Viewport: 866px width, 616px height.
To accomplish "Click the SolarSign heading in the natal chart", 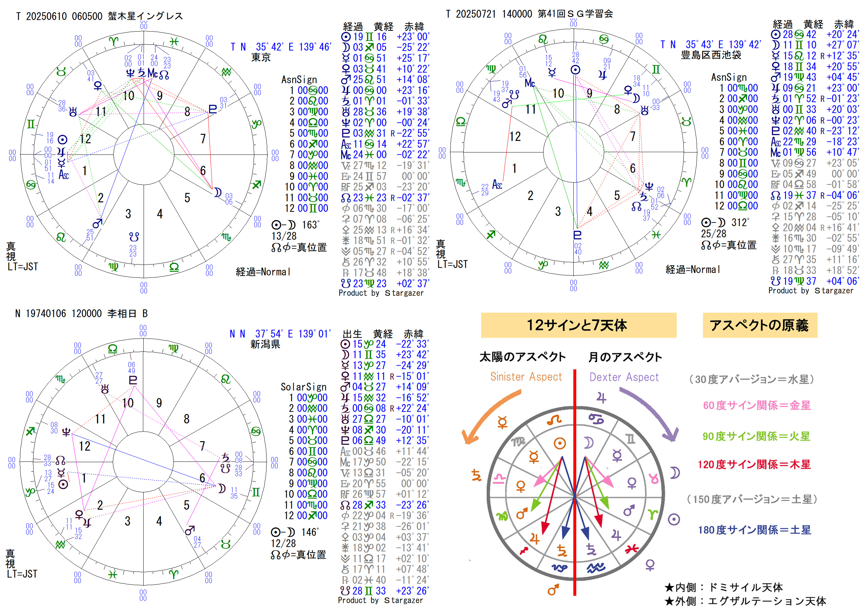I will [303, 387].
